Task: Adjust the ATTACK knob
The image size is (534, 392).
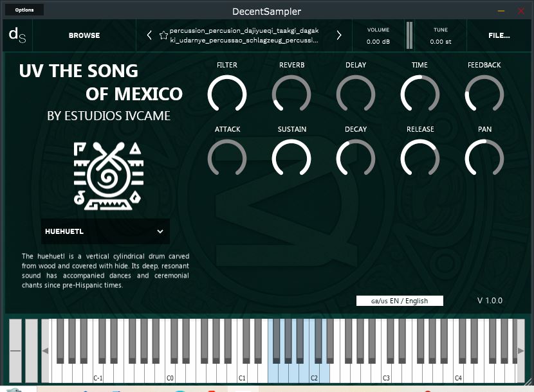Action: click(x=227, y=159)
